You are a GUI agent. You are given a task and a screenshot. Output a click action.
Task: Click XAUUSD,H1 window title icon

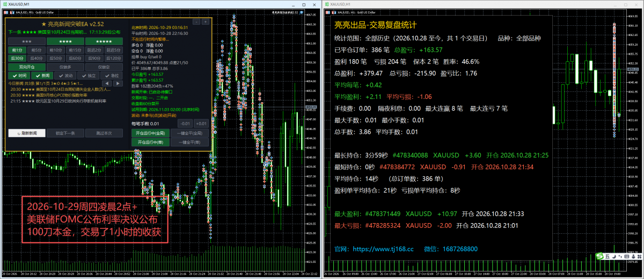[x=326, y=3]
